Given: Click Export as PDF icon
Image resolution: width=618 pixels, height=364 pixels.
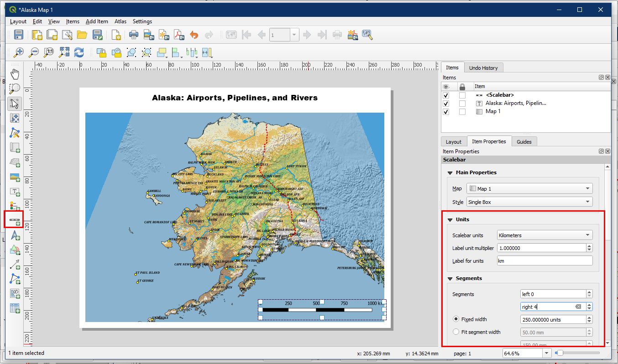Looking at the screenshot, I should (x=178, y=35).
